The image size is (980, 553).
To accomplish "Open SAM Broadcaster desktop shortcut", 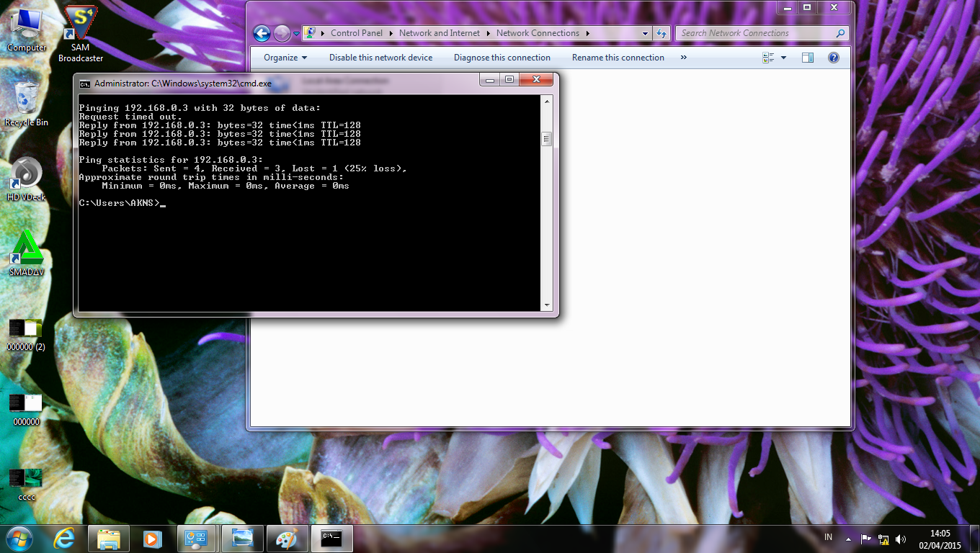I will click(81, 34).
